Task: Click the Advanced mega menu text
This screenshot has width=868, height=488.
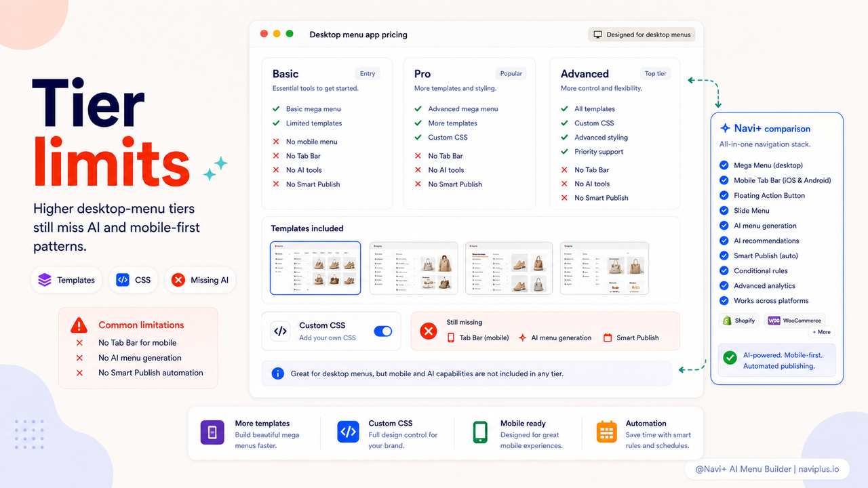Action: [463, 109]
